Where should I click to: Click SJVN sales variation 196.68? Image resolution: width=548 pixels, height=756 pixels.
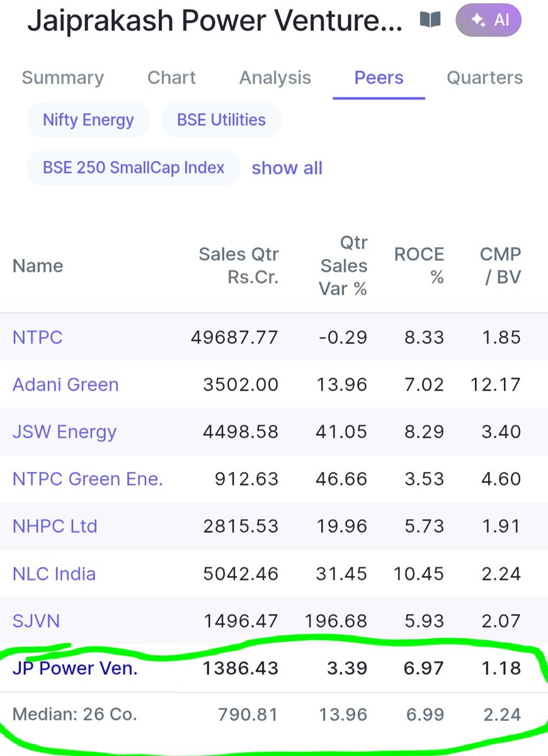pyautogui.click(x=336, y=621)
